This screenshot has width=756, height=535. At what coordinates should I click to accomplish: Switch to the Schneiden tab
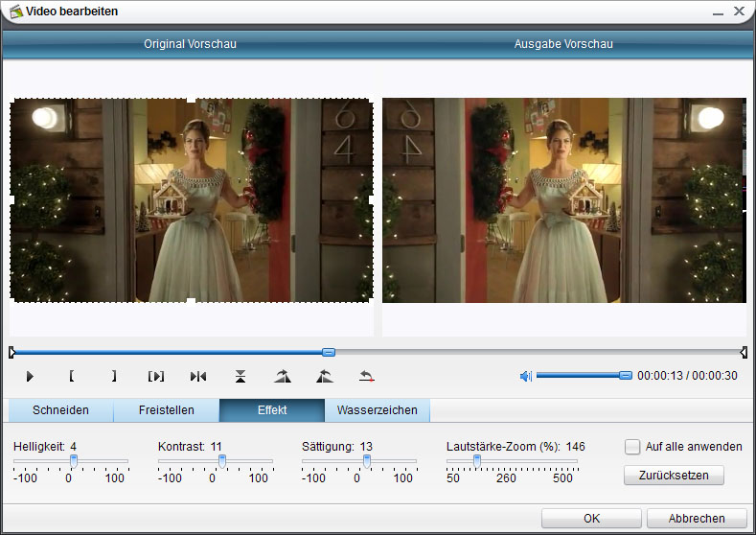(60, 410)
